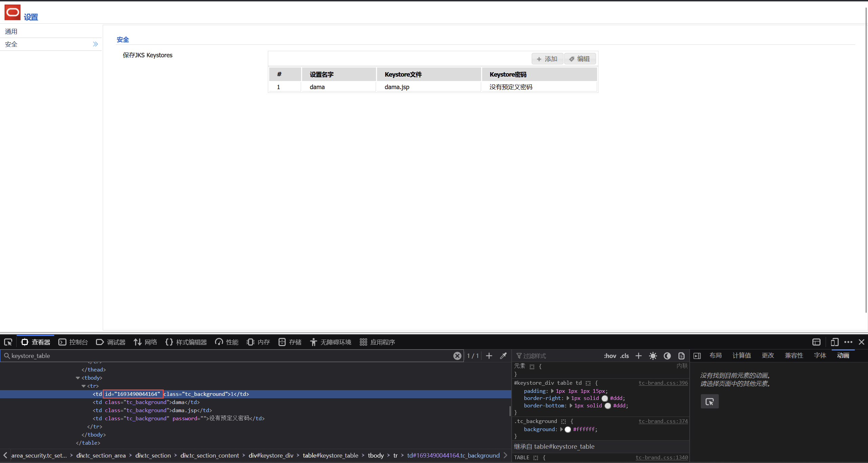Switch to the 字体 fonts tab

820,355
